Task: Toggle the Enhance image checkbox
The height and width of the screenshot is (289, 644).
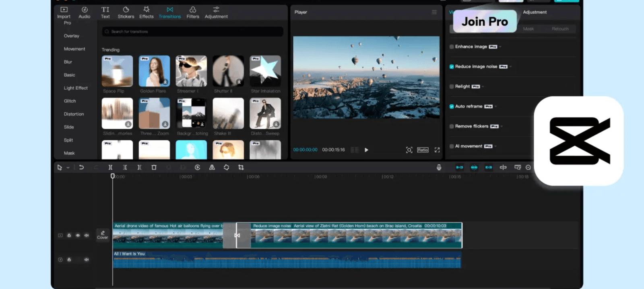Action: [452, 47]
